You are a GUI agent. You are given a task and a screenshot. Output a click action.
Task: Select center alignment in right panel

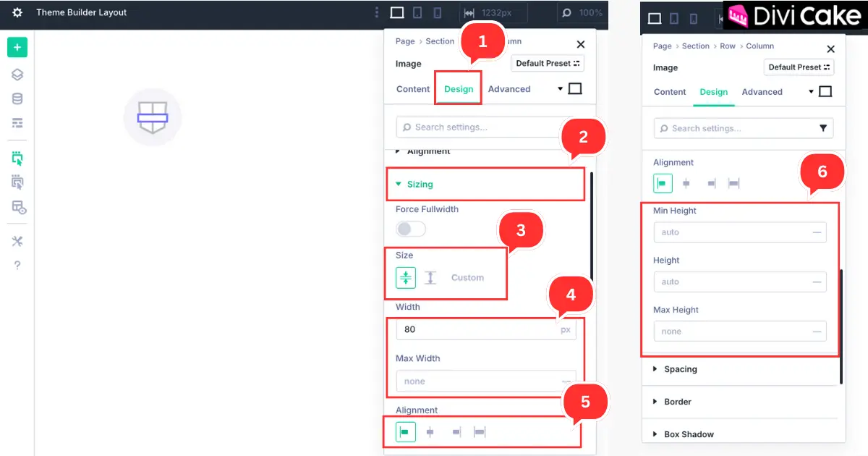pyautogui.click(x=686, y=183)
